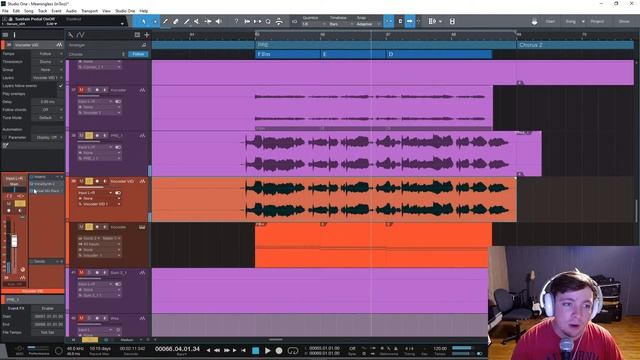Image resolution: width=640 pixels, height=360 pixels.
Task: Toggle Play overlaps checkbox
Action: point(61,94)
